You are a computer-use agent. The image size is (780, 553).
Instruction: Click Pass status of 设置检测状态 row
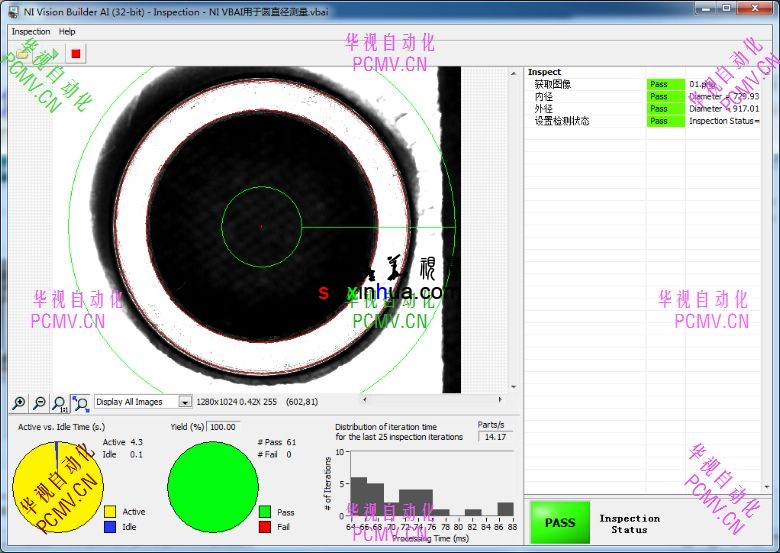pos(666,121)
